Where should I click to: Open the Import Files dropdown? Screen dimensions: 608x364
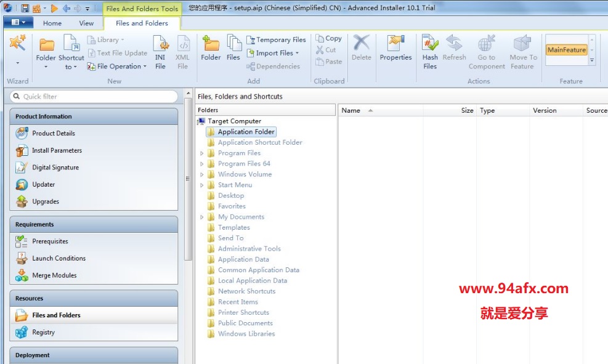pos(274,53)
